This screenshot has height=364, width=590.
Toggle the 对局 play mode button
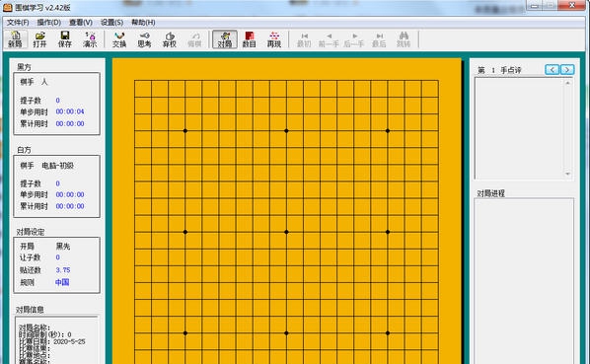(x=225, y=39)
